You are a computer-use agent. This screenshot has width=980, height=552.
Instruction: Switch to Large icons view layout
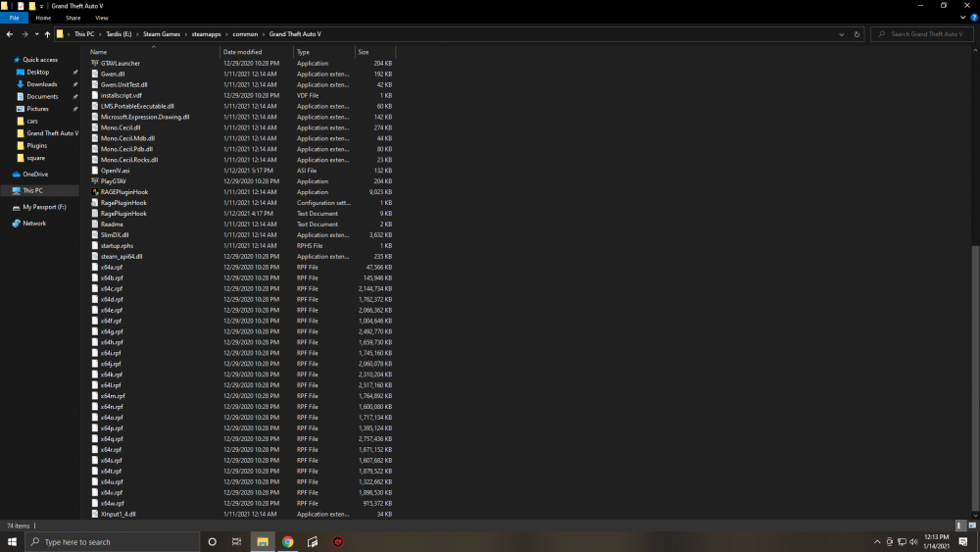(x=972, y=526)
